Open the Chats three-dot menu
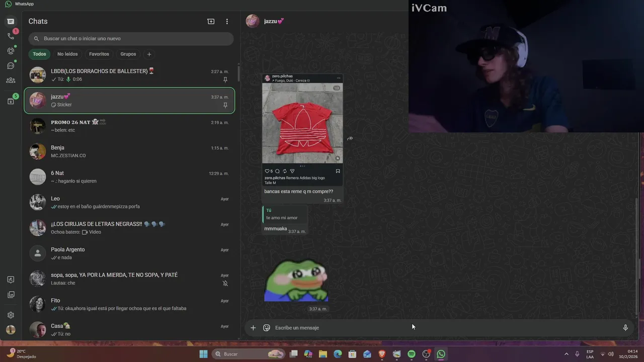Image resolution: width=644 pixels, height=362 pixels. (x=227, y=22)
